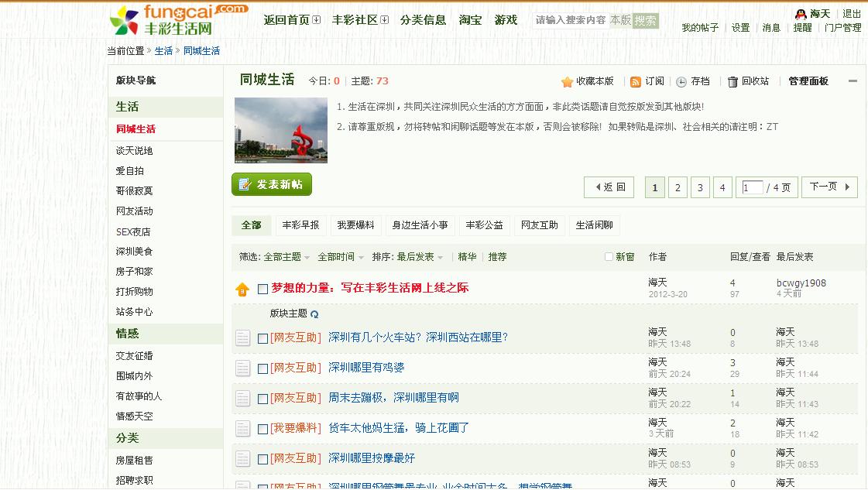Click the RSS subscribe icon

(636, 82)
